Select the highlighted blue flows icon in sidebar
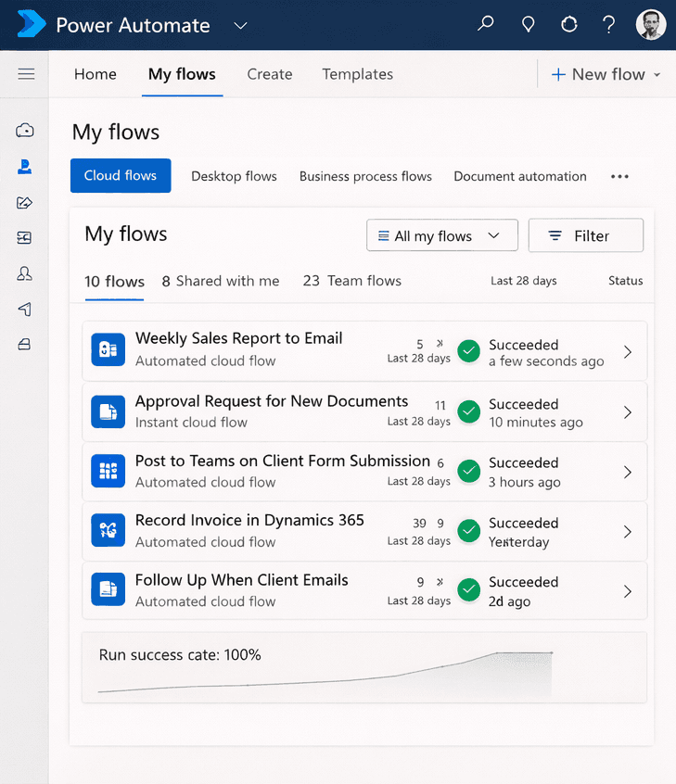The height and width of the screenshot is (784, 676). tap(24, 167)
